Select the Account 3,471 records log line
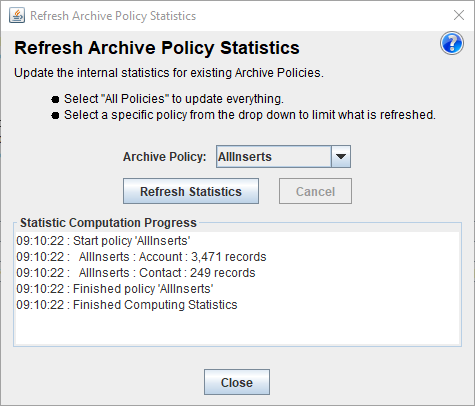 pos(141,257)
